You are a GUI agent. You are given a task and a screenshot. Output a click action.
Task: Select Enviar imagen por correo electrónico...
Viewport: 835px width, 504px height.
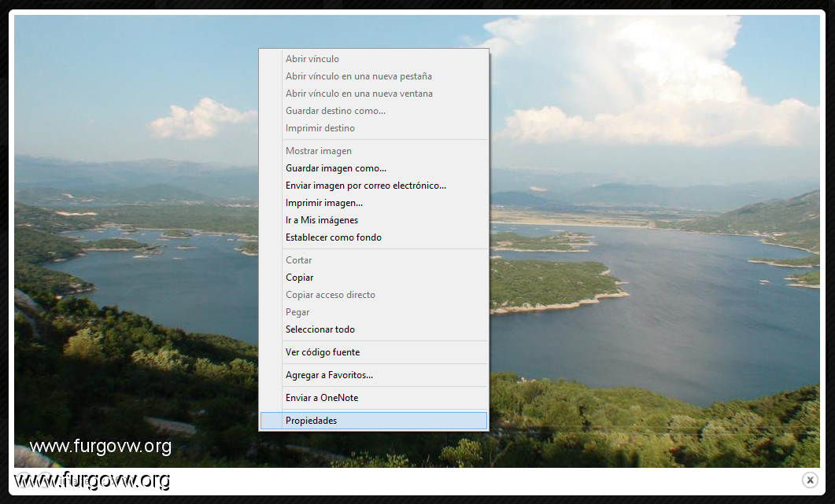374,186
